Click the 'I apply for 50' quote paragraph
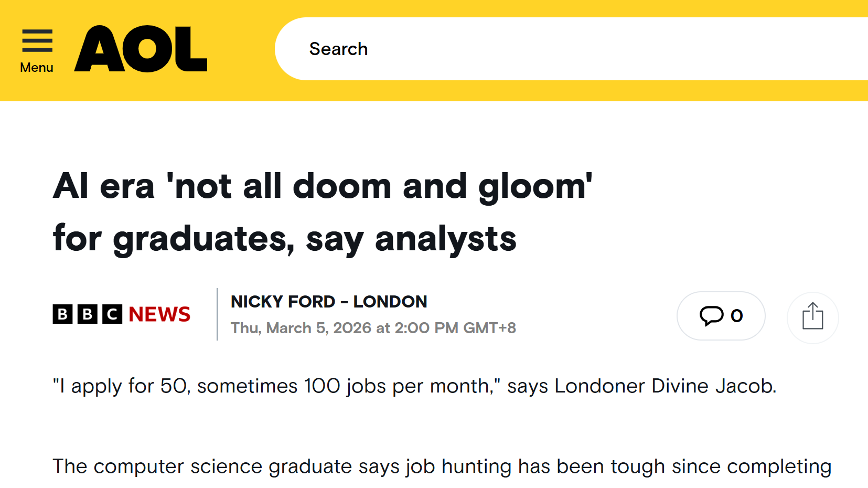This screenshot has width=868, height=488. (414, 386)
